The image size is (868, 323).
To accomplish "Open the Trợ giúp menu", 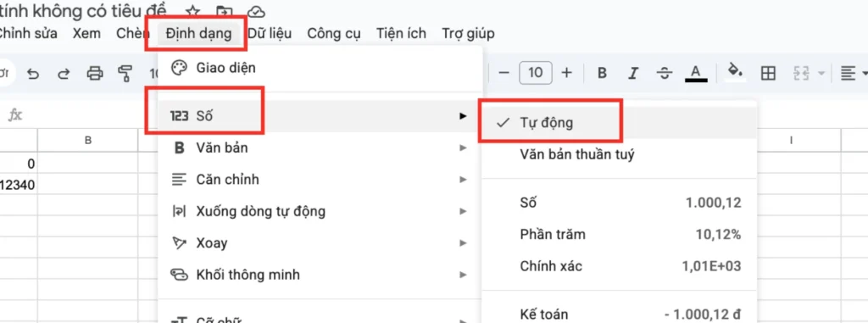I will [468, 33].
